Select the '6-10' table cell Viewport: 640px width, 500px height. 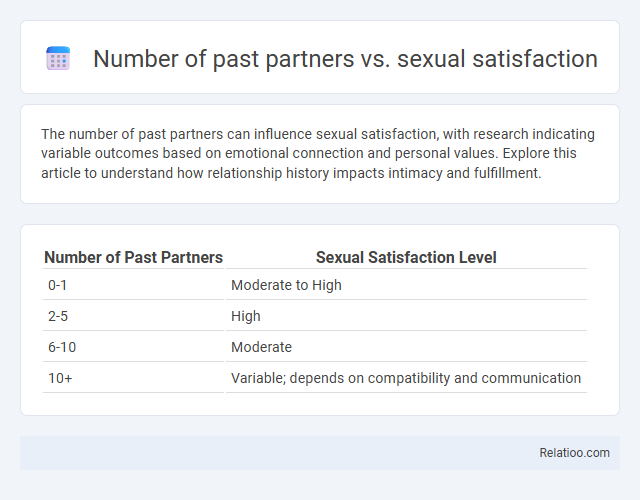133,347
